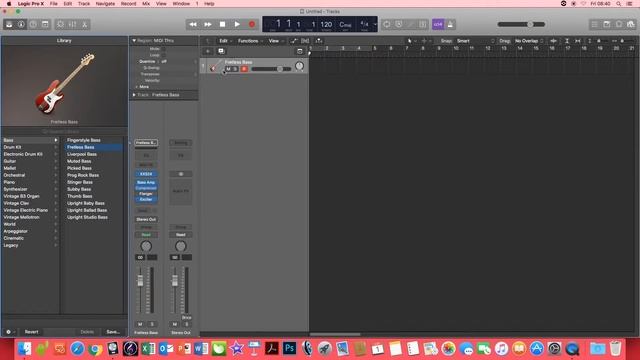Open Smart Controls dial icon
The image size is (640, 360).
click(60, 24)
